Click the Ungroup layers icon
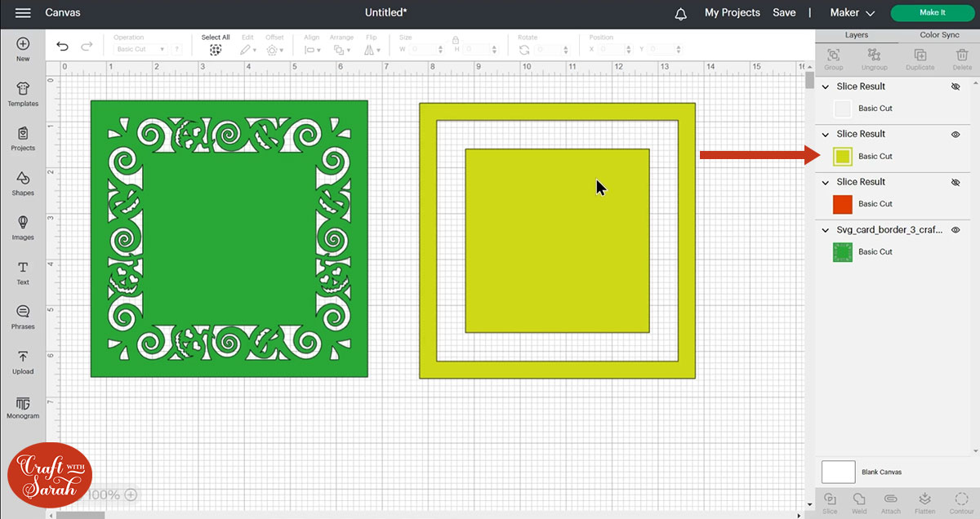 (874, 55)
